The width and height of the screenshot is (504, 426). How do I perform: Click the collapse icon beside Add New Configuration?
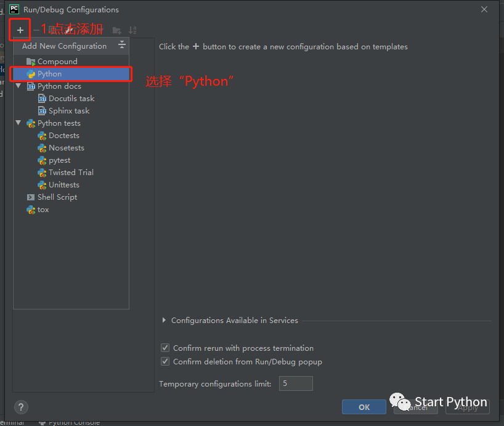[122, 44]
